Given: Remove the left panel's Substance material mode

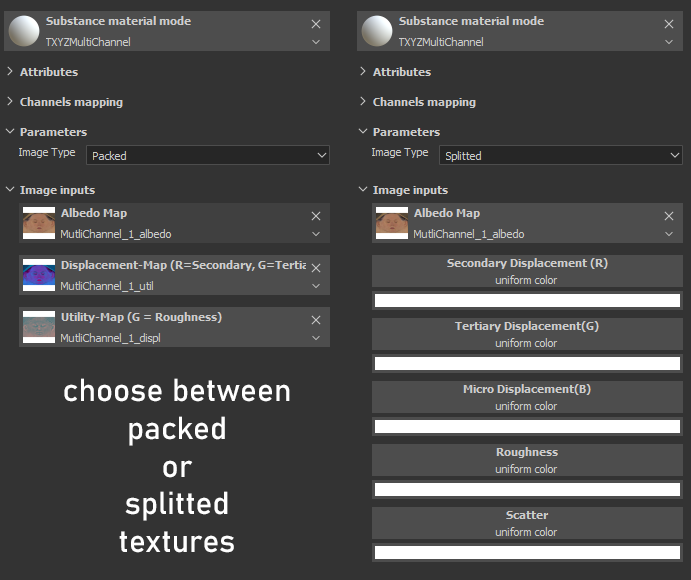Looking at the screenshot, I should tap(316, 23).
